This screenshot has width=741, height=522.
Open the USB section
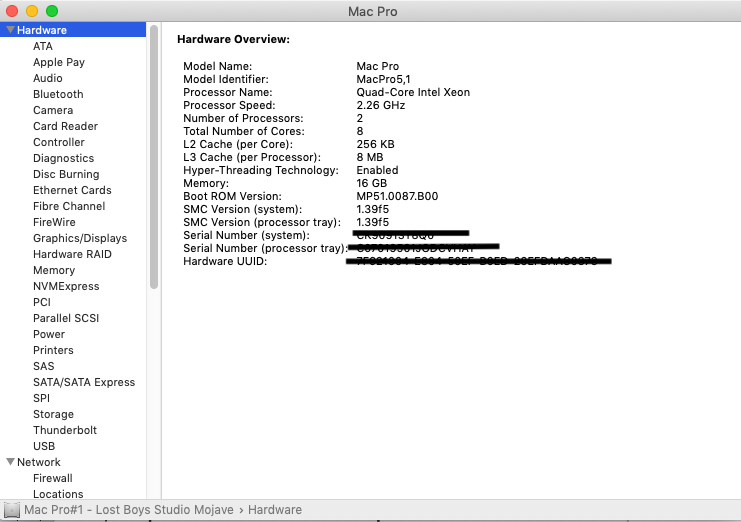click(x=43, y=446)
